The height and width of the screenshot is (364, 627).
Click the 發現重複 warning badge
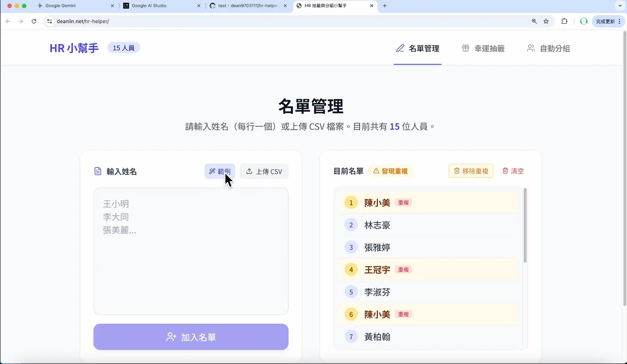391,171
